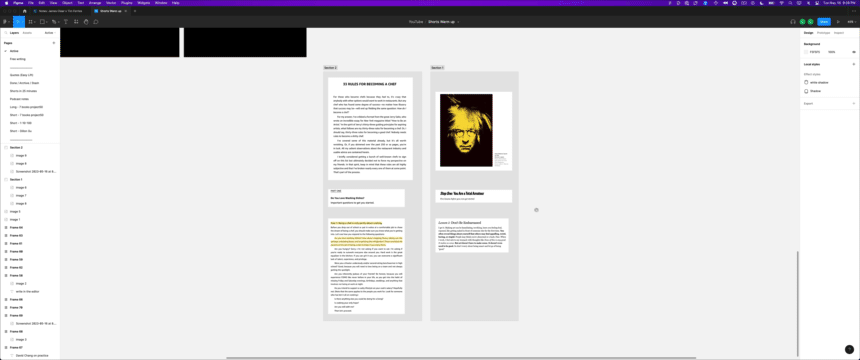Open Frame tool options dropdown arrow
This screenshot has width=860, height=360.
35,22
